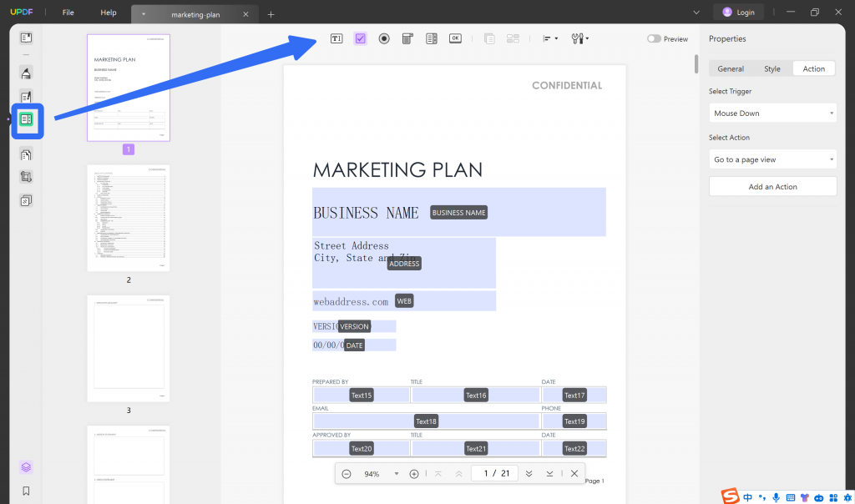Select the Dropdown form field tool
Screen dimensions: 855x504
407,38
